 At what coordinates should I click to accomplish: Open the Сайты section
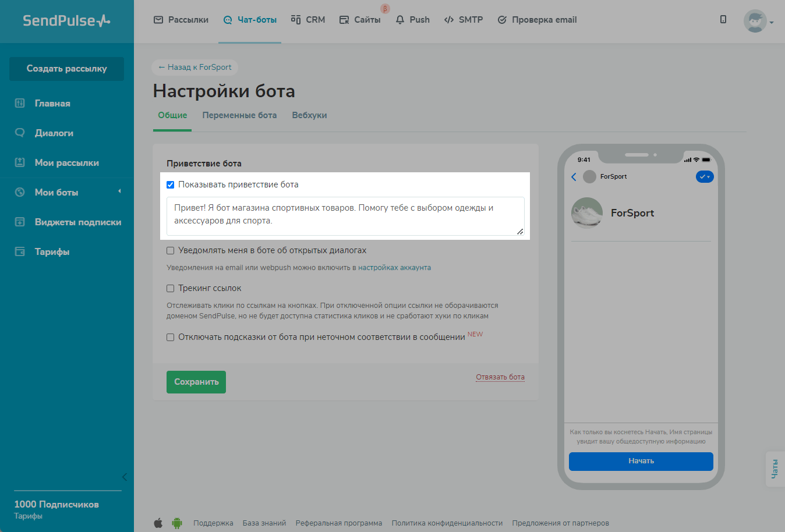(360, 20)
